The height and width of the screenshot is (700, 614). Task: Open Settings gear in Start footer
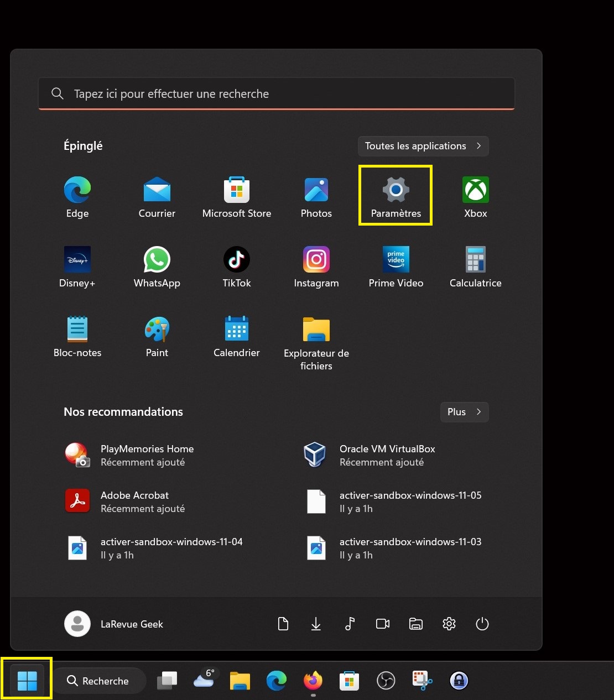tap(449, 624)
